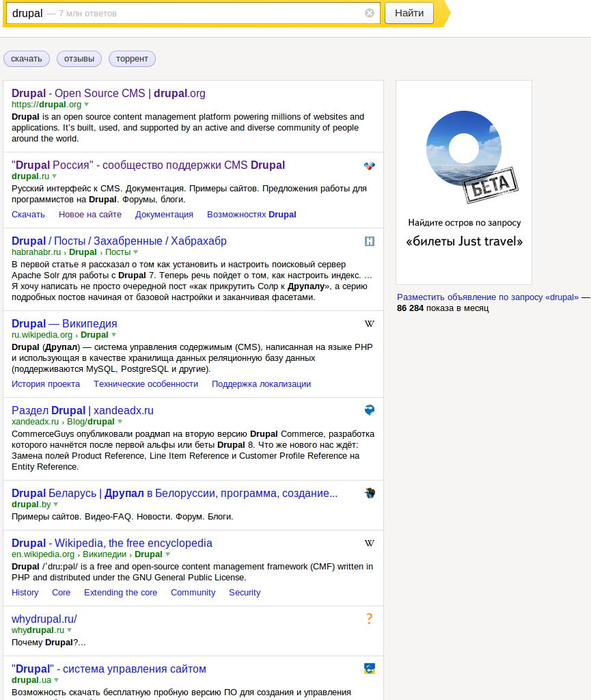
Task: Click the orange question mark icon for whydrupal.ru
Action: pos(370,619)
